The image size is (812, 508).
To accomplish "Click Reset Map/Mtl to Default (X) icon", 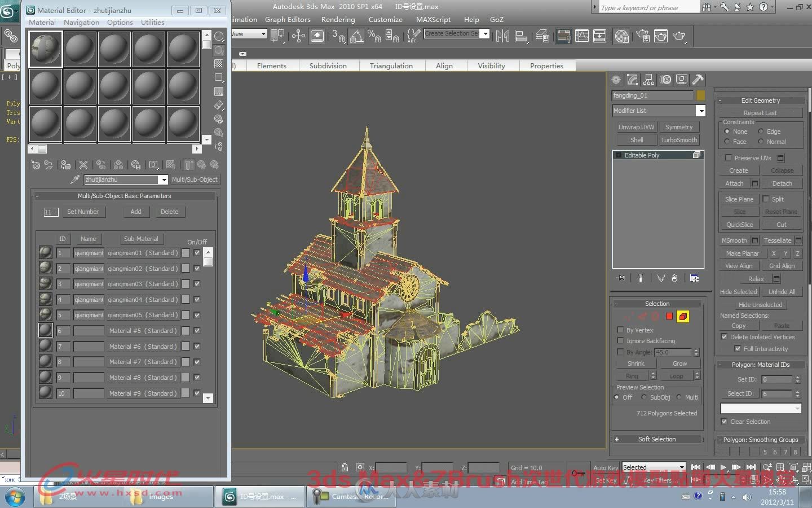I will [x=83, y=165].
